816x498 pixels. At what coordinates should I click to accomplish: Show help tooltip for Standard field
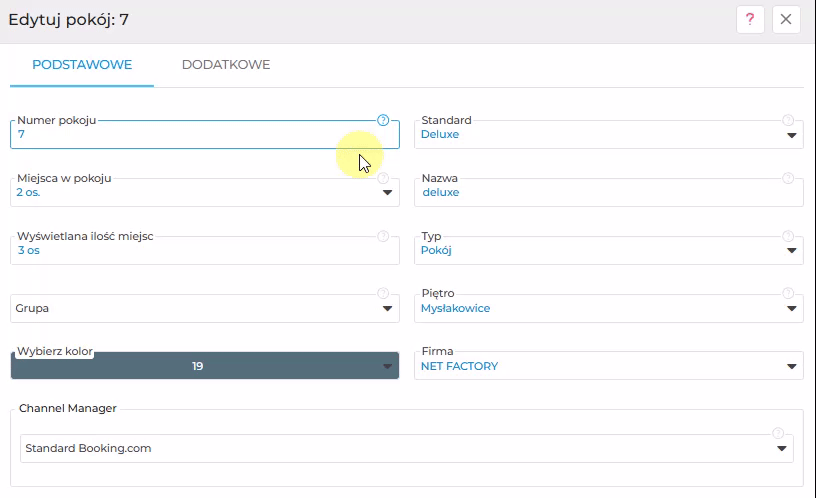click(788, 120)
